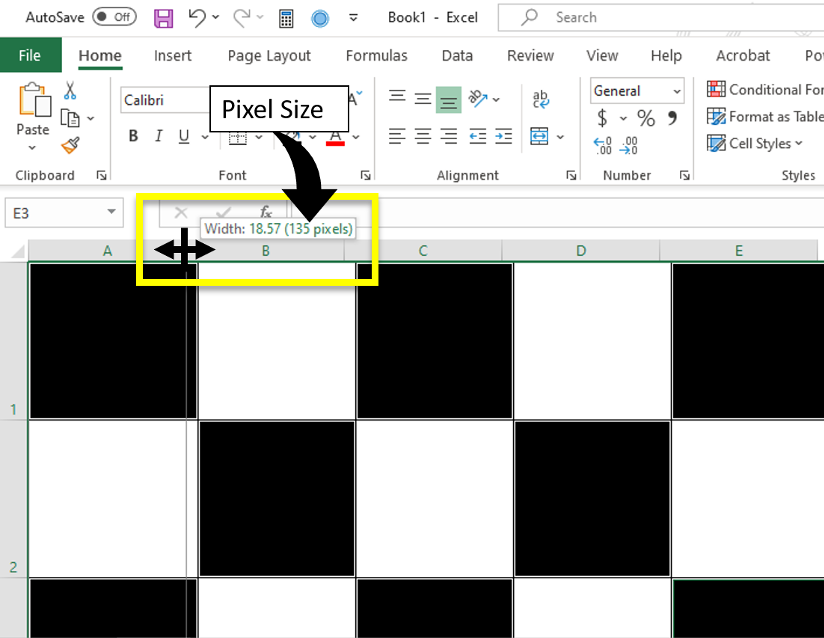Click the Accounting dollar format icon

(603, 118)
